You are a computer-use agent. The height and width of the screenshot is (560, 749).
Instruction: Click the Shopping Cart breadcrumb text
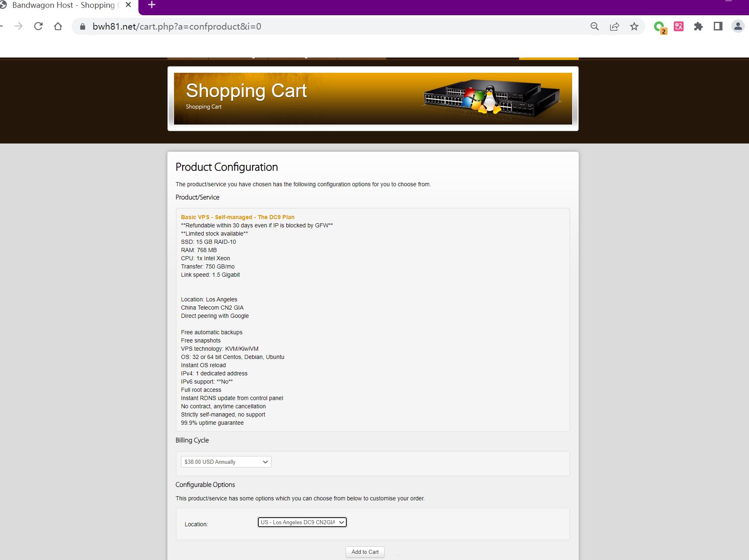(204, 106)
